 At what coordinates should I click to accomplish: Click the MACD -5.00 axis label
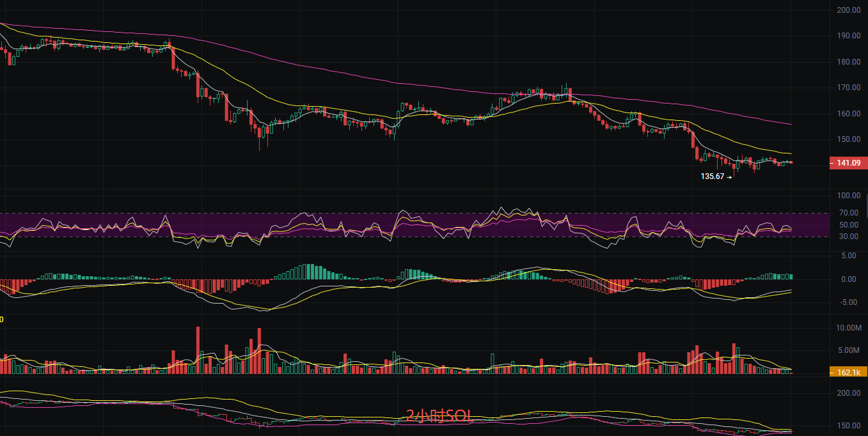click(848, 302)
